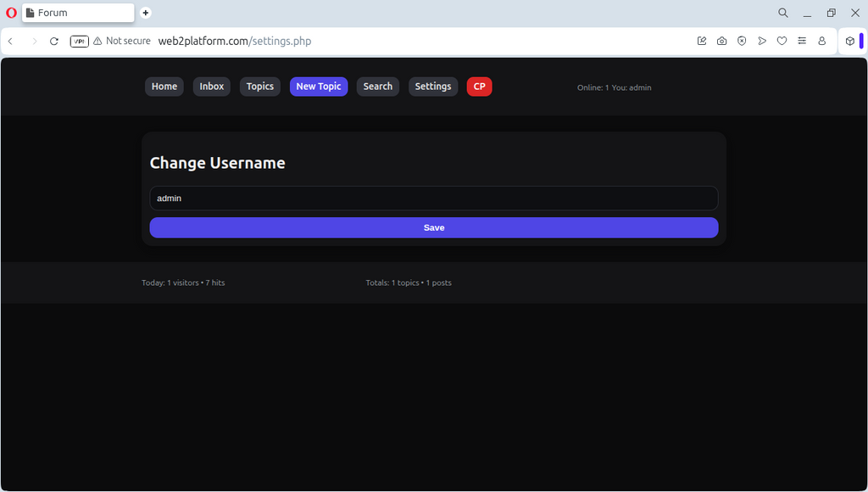The height and width of the screenshot is (492, 868).
Task: Open the Topics nav item
Action: coord(260,87)
